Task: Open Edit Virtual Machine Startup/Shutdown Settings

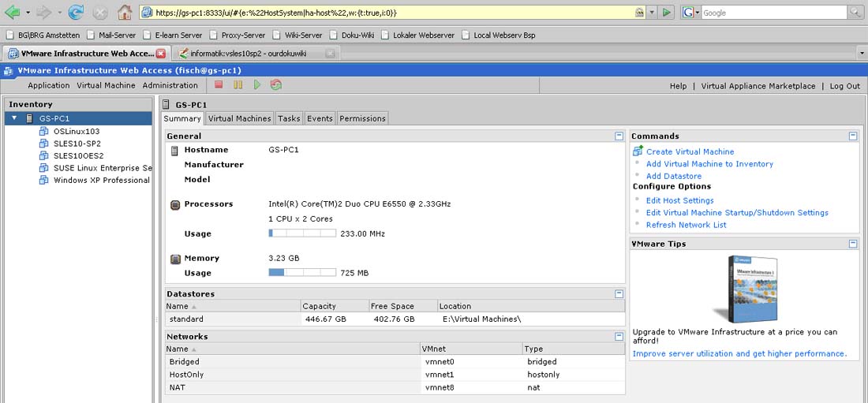Action: click(737, 213)
